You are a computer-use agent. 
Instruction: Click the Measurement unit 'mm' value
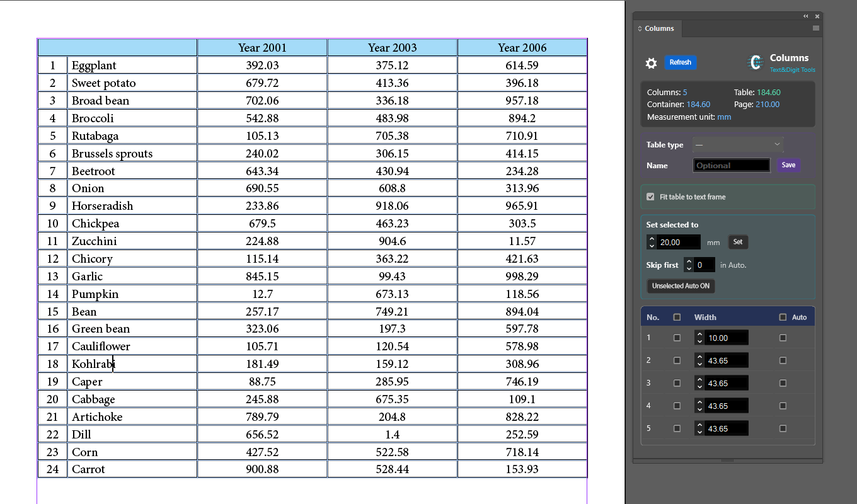724,117
